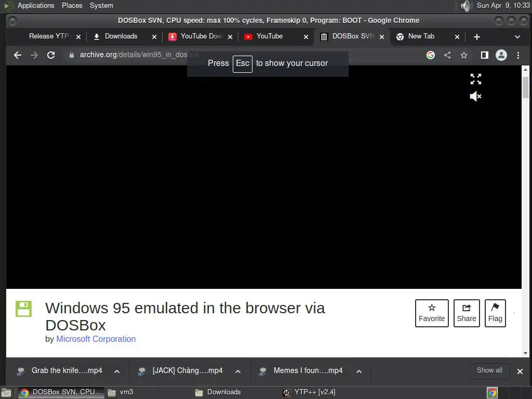Close the New Tab tab

click(x=457, y=37)
